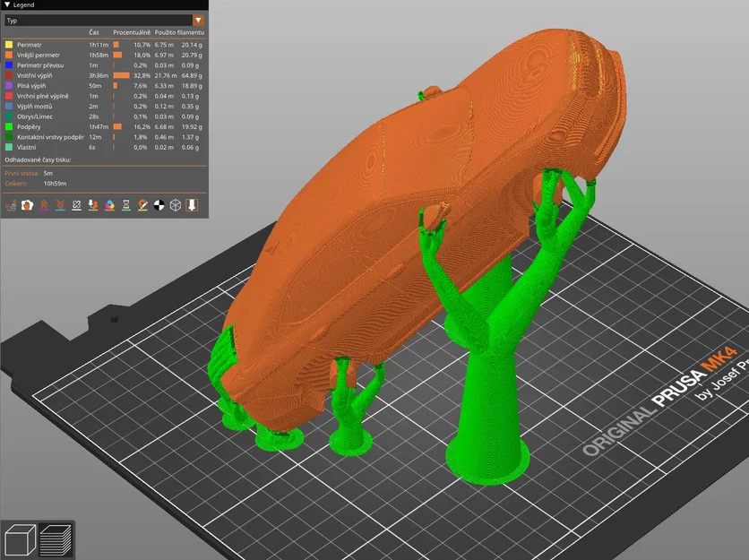Toggle color change markers
Viewport: 749px width, 560px height.
point(110,204)
